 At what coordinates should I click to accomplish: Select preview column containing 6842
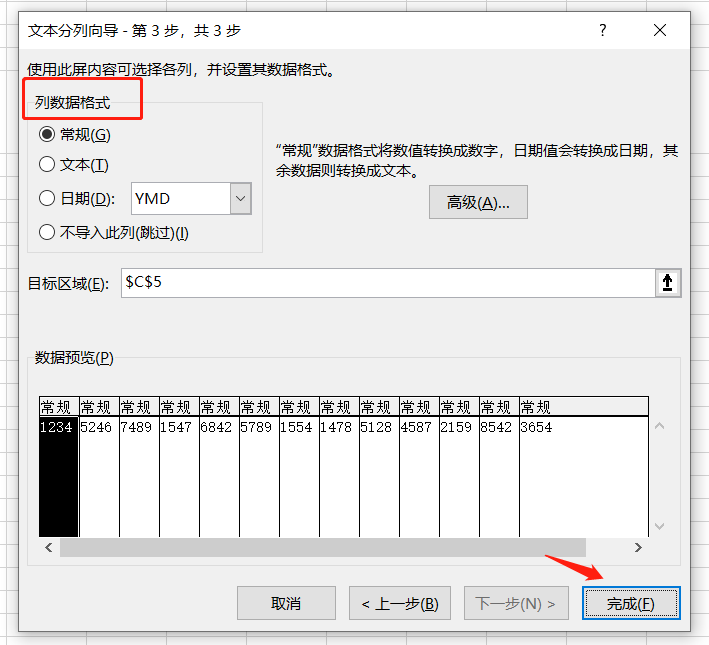(219, 467)
